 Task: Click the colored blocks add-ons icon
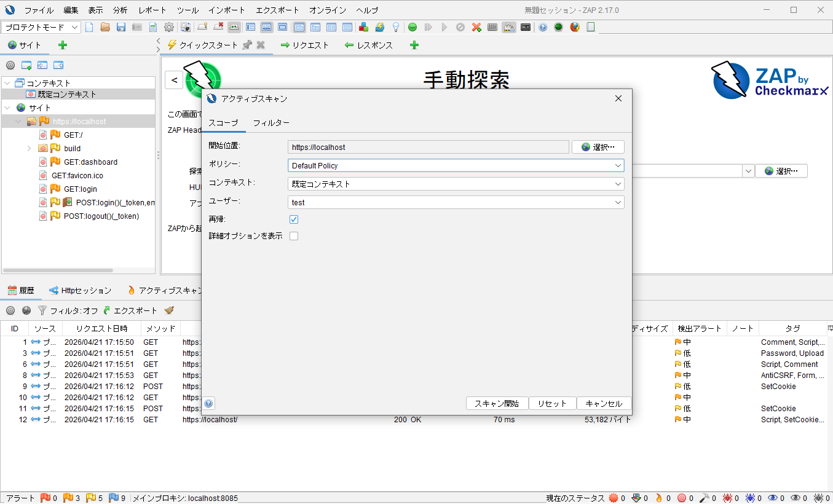tap(364, 27)
